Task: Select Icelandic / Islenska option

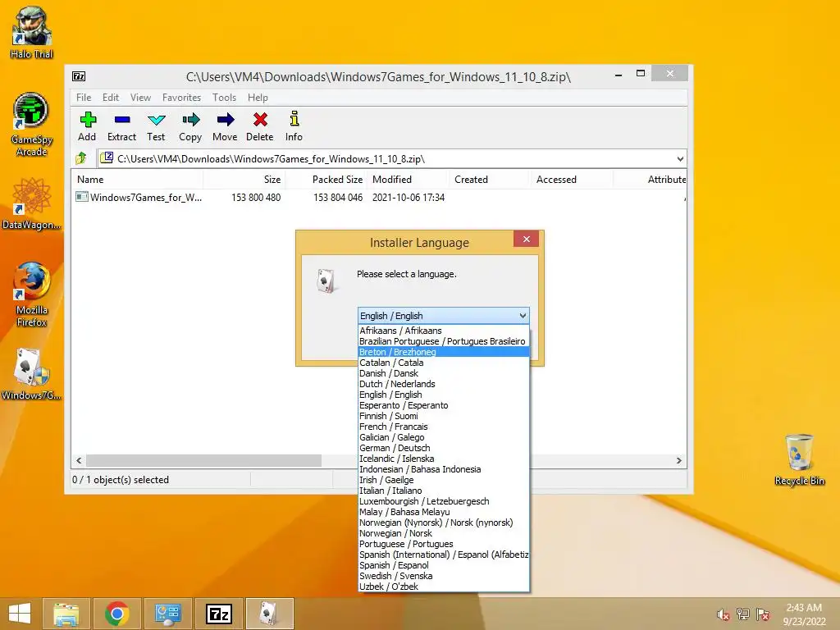Action: 444,459
